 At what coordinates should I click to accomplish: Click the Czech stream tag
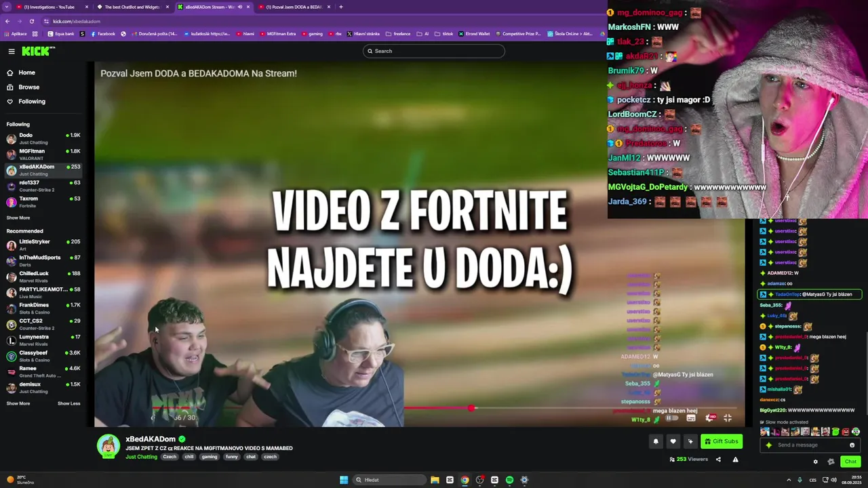coord(170,457)
